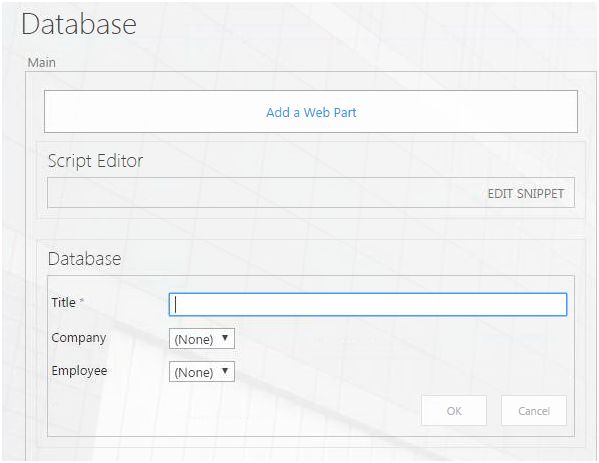Click the Company field label

tap(79, 338)
